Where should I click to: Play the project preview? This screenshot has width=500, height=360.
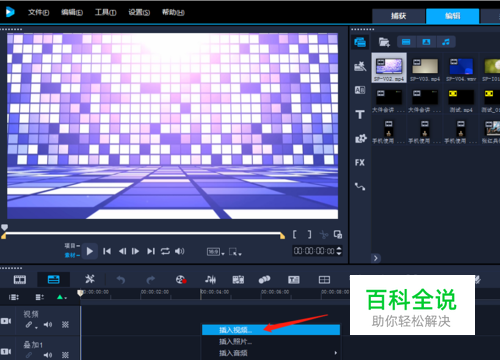pyautogui.click(x=89, y=251)
